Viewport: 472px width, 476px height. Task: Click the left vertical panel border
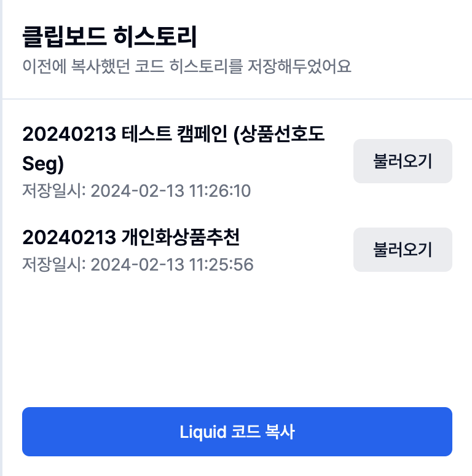tap(1, 246)
